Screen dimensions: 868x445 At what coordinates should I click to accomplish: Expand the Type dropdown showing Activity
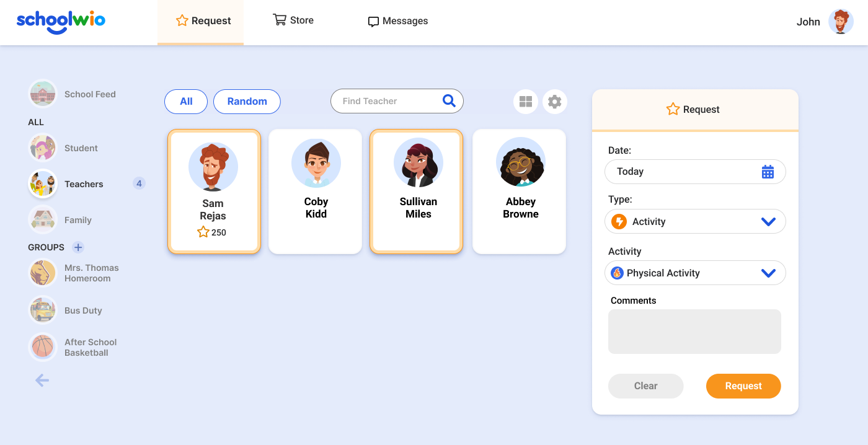(x=695, y=221)
